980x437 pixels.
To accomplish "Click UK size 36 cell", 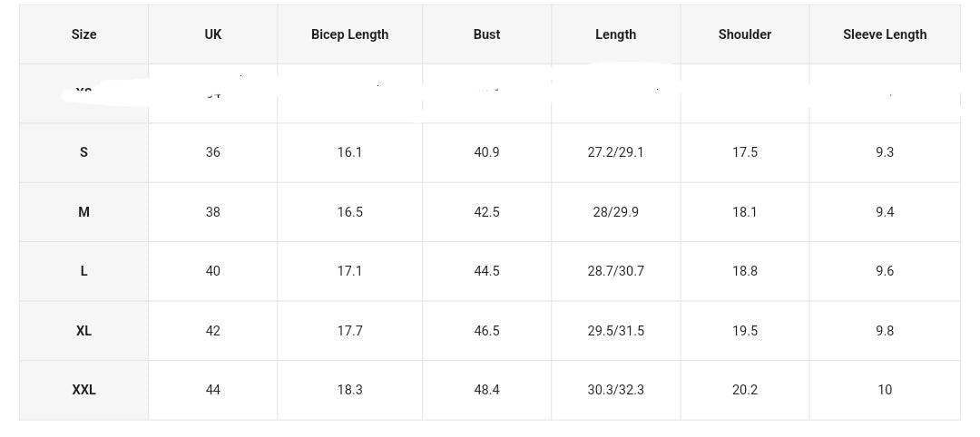I will click(x=213, y=152).
